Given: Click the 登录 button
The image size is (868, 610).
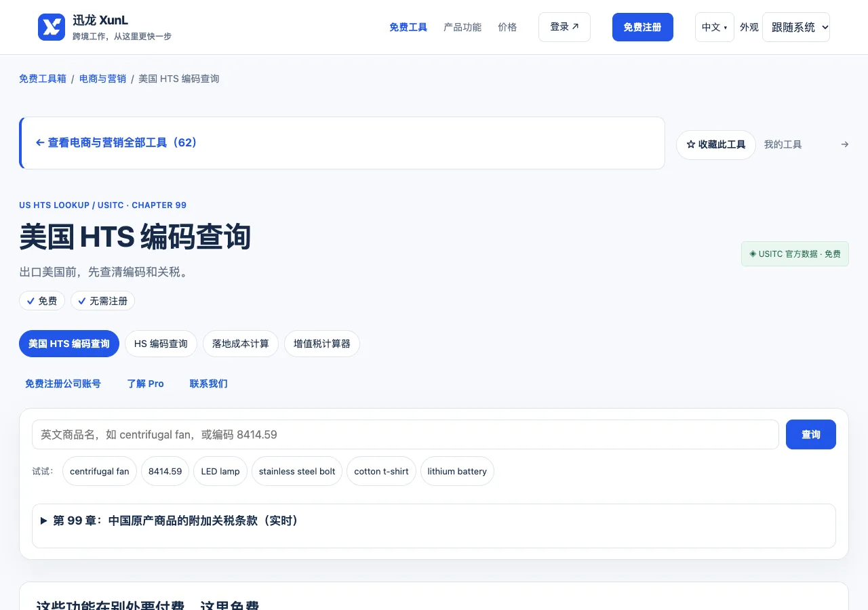Looking at the screenshot, I should [564, 27].
